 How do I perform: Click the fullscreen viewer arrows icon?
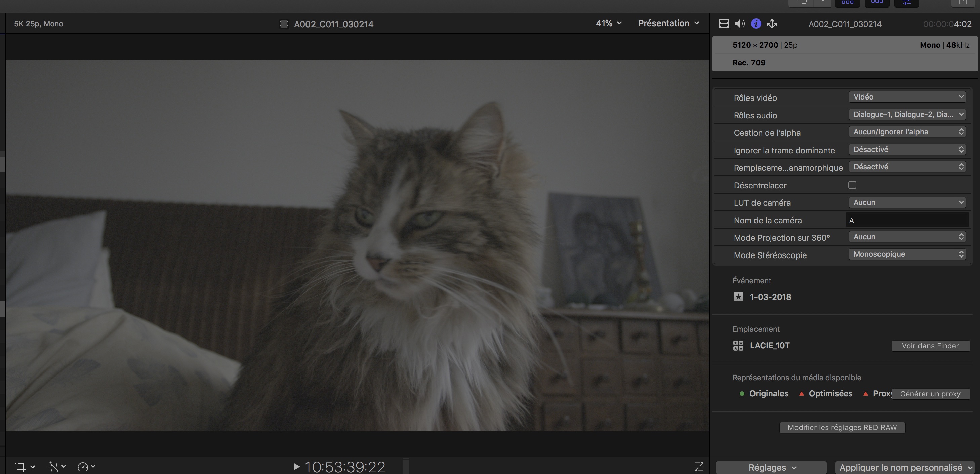699,466
